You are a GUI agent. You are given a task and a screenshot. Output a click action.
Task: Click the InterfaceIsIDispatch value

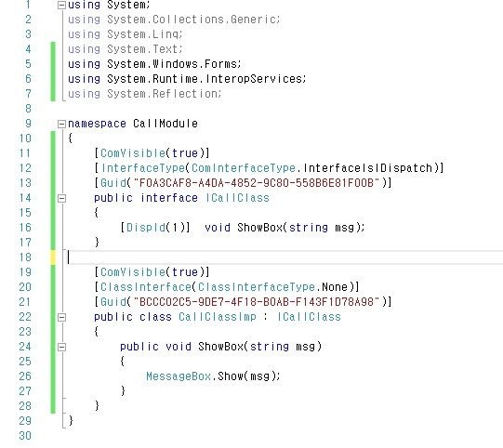pos(368,168)
